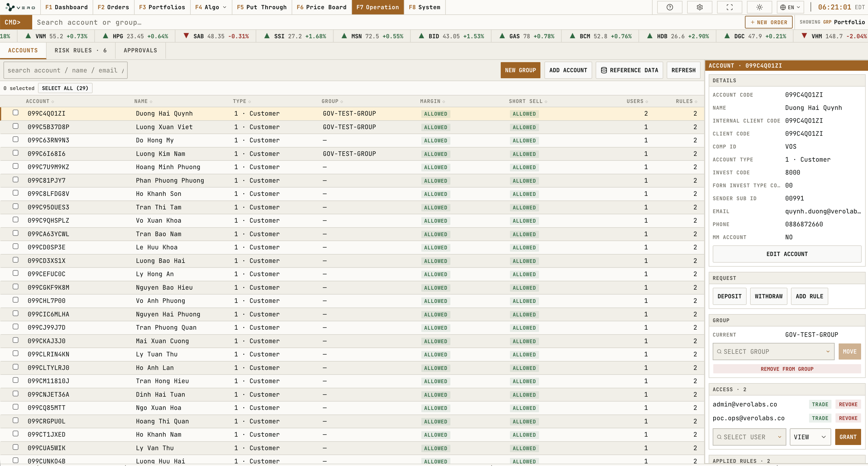Sort by Type column arrow

click(x=250, y=102)
